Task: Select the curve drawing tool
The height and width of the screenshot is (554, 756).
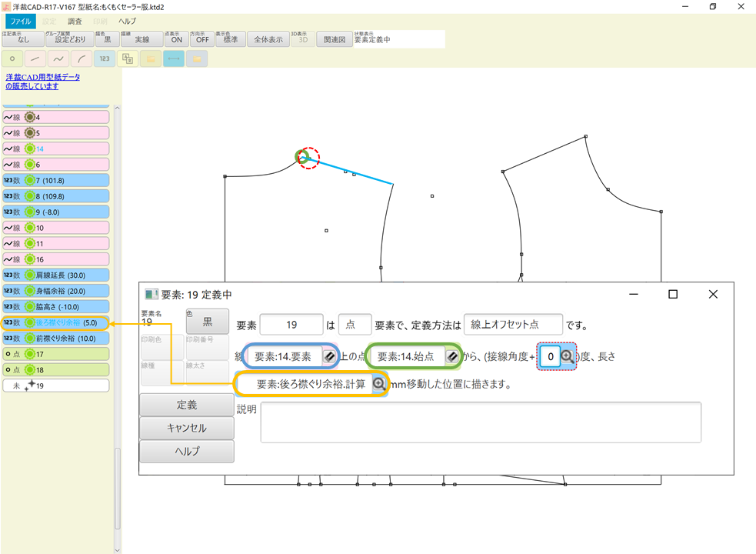Action: 58,58
